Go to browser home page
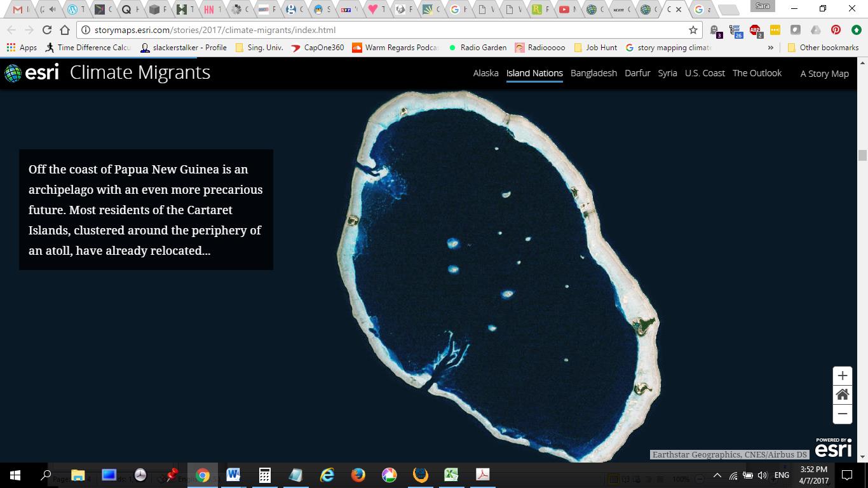Viewport: 868px width, 488px height. [65, 30]
